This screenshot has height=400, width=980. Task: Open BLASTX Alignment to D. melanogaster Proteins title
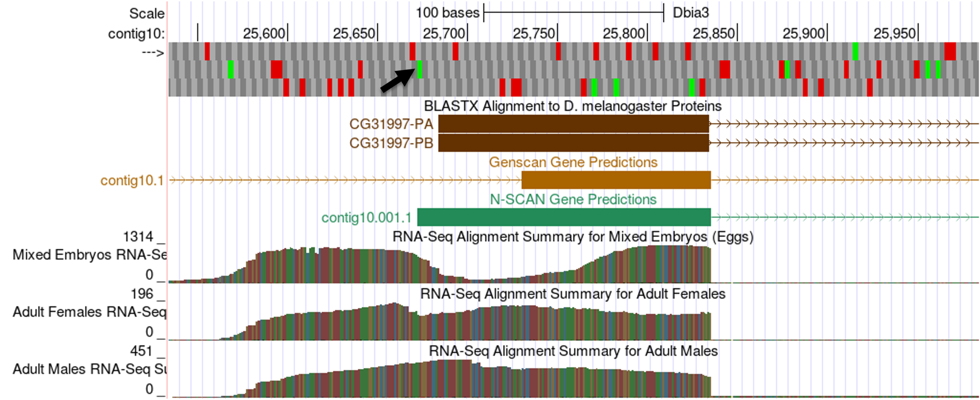[573, 106]
